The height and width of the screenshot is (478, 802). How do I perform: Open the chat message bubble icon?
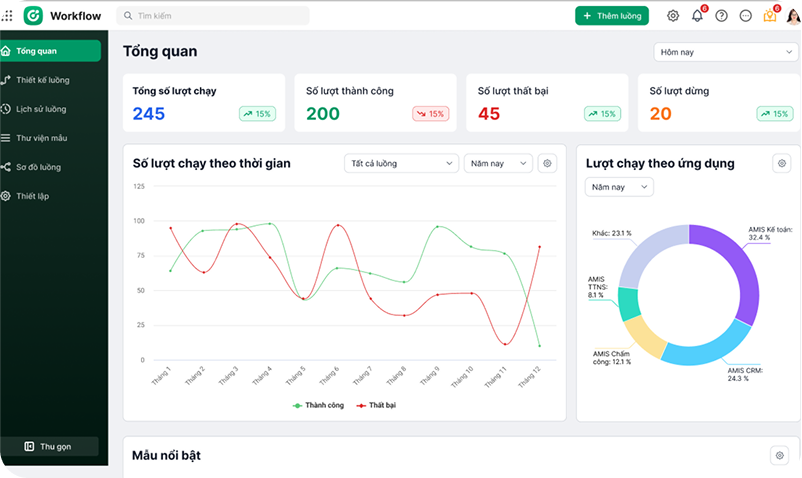coord(746,16)
